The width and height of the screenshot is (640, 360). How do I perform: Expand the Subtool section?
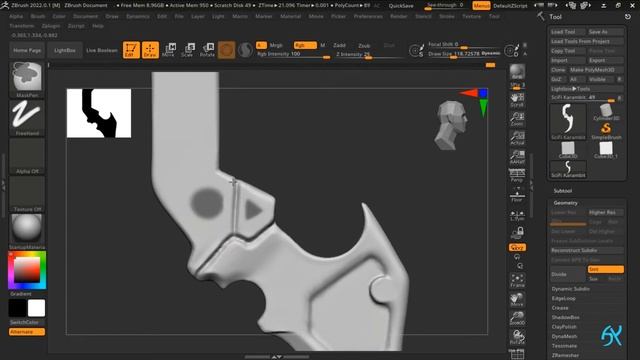[562, 191]
